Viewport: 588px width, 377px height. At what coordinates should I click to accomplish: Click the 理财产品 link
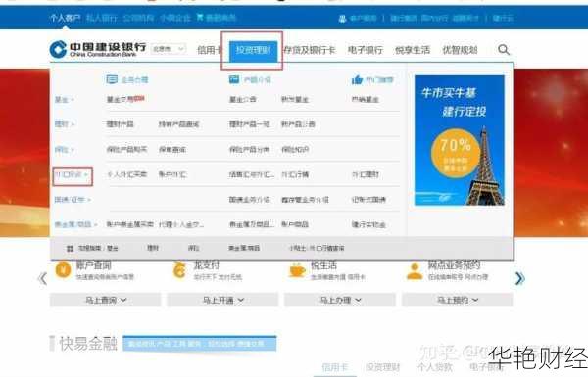click(120, 124)
